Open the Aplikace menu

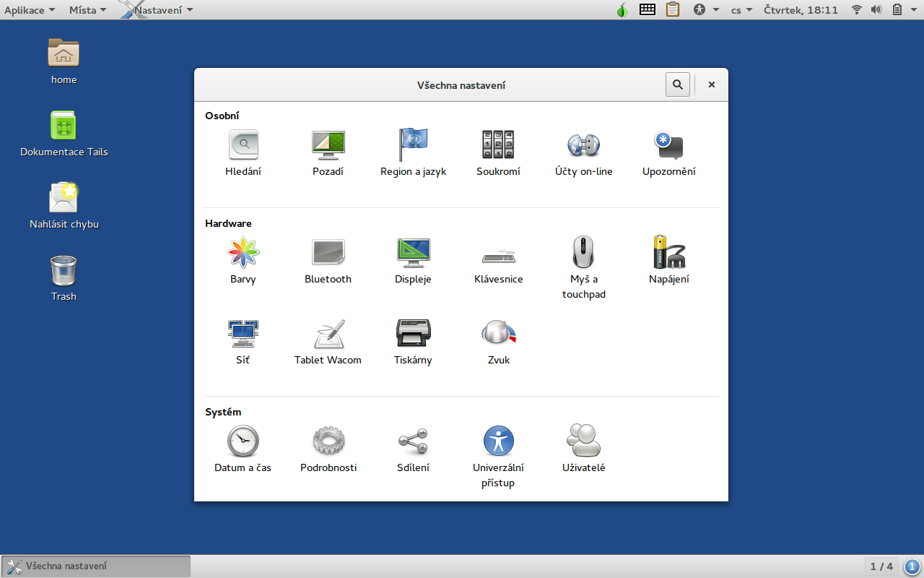click(x=30, y=10)
